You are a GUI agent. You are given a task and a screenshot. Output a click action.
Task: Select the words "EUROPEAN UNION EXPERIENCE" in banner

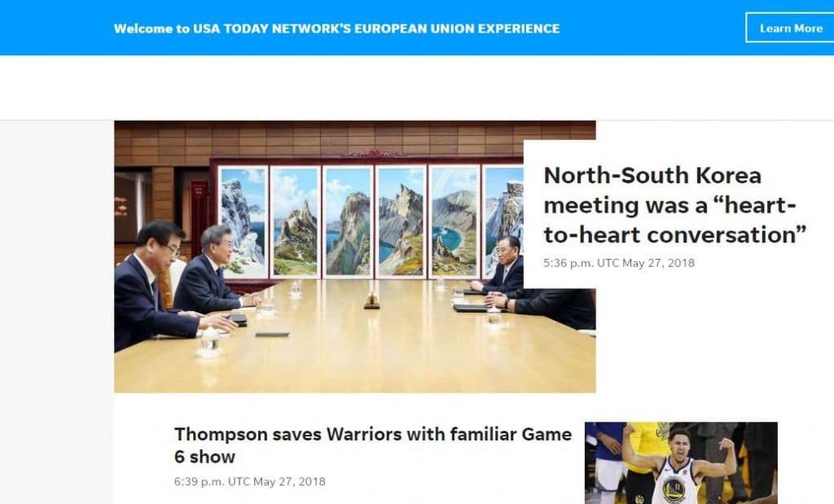tap(457, 28)
